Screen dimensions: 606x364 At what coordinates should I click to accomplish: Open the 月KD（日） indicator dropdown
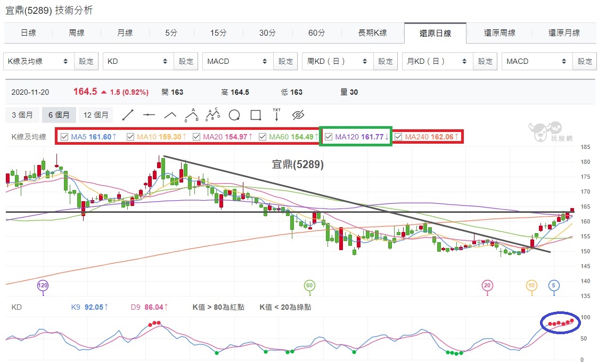438,61
